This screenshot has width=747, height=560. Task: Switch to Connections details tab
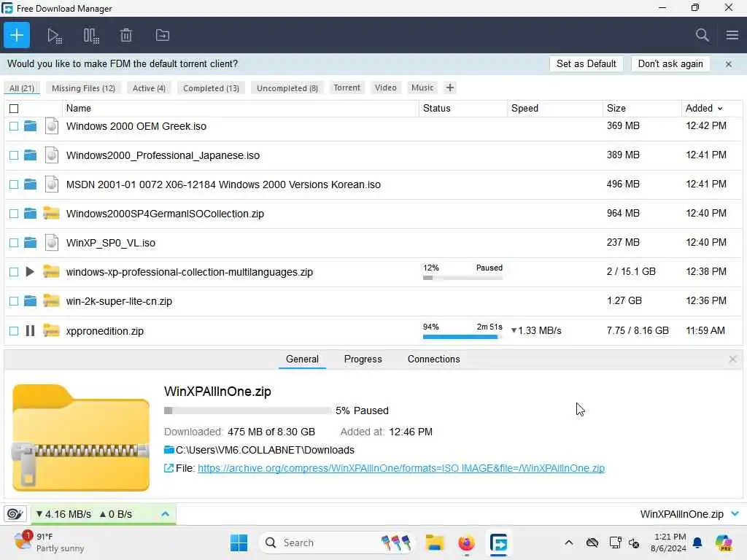[x=433, y=359]
